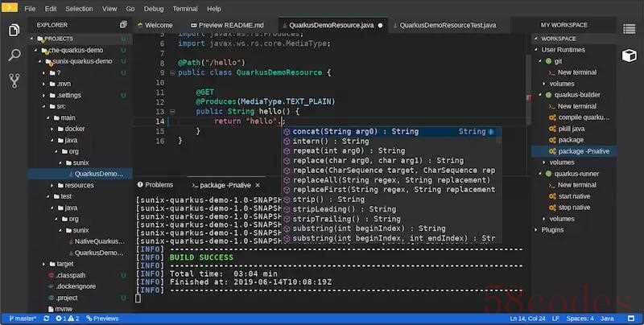Image resolution: width=644 pixels, height=325 pixels.
Task: Open the Terminal menu
Action: click(x=185, y=8)
